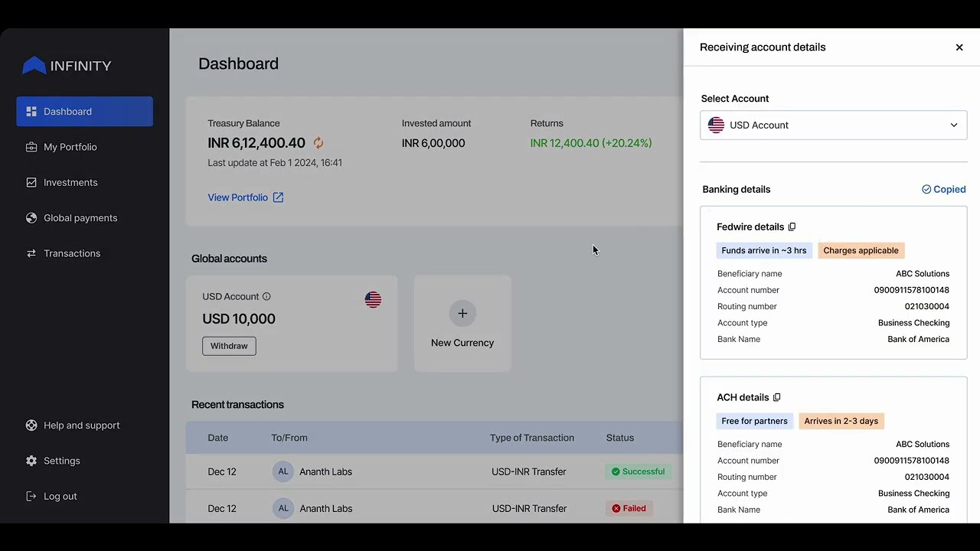
Task: Click the treasury balance INR 6,12,400.40
Action: pyautogui.click(x=256, y=143)
